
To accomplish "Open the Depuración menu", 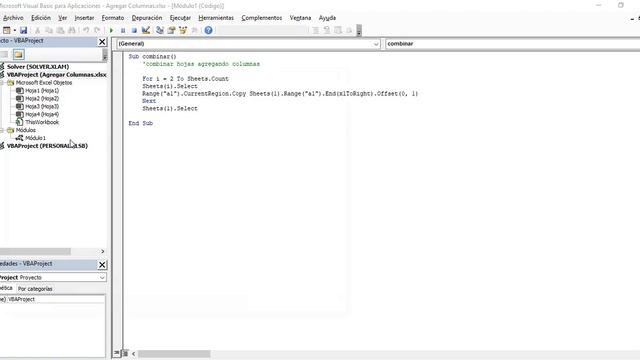I will (147, 18).
